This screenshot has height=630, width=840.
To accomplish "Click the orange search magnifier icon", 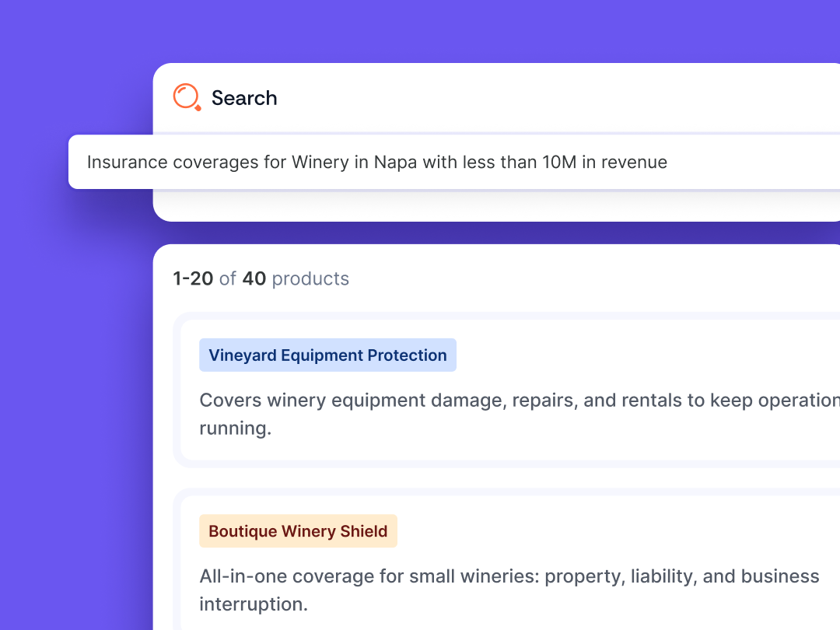I will coord(187,97).
